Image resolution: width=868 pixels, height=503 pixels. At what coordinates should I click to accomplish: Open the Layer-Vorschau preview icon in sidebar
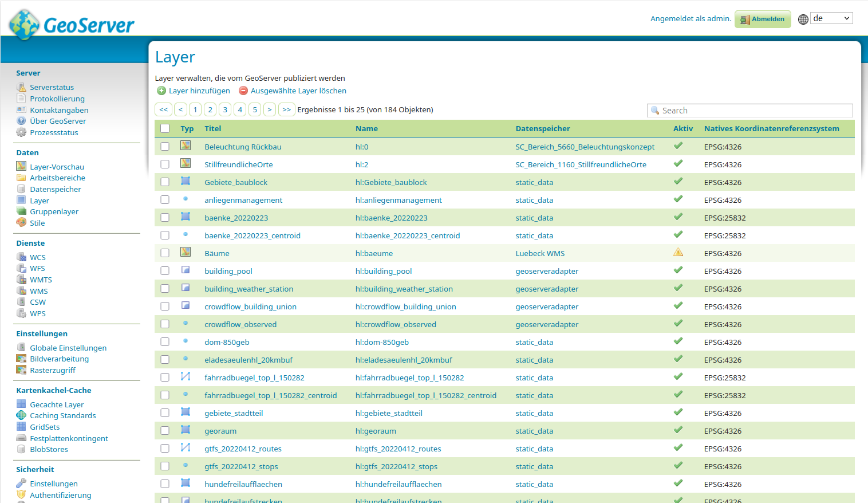tap(21, 166)
